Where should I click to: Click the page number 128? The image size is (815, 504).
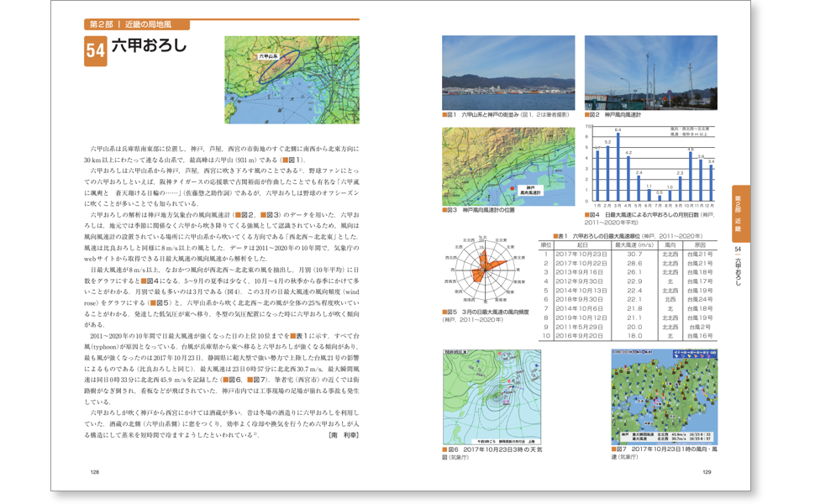[95, 472]
